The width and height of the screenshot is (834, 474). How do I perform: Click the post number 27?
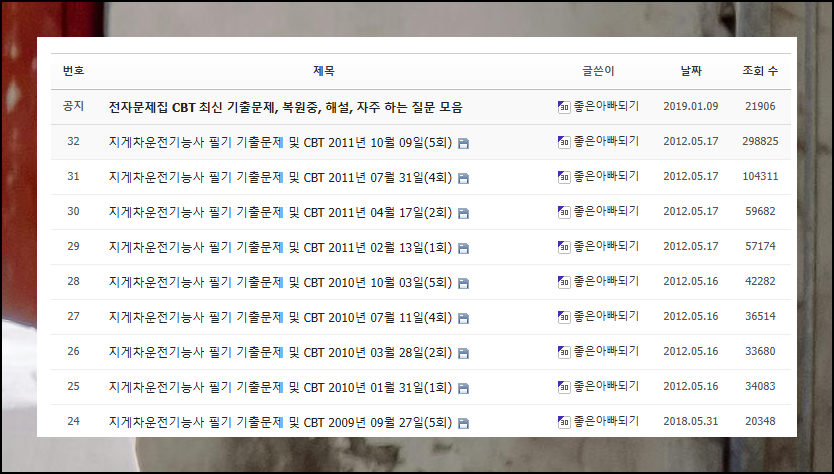point(73,317)
